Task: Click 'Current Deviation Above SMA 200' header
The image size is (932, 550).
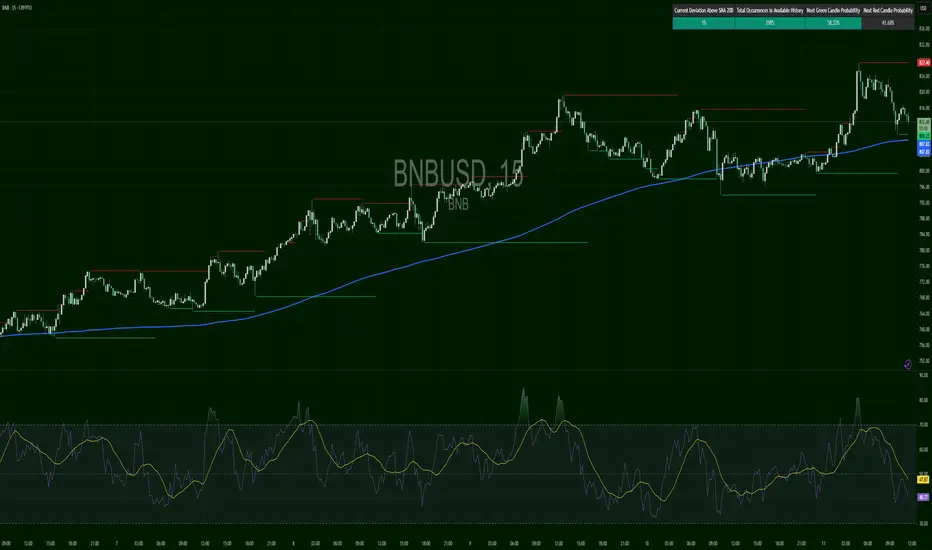Action: pos(703,11)
